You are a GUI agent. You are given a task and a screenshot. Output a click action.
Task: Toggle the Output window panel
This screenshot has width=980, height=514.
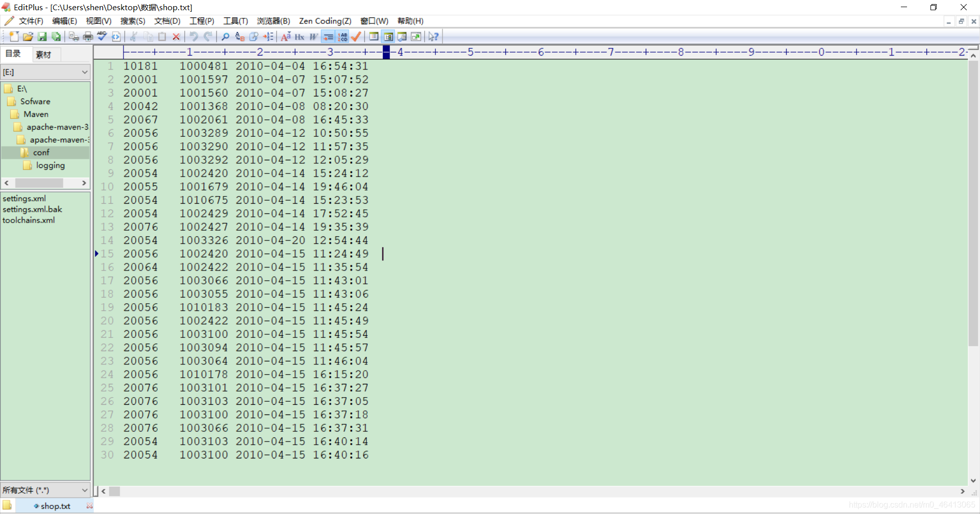click(402, 37)
